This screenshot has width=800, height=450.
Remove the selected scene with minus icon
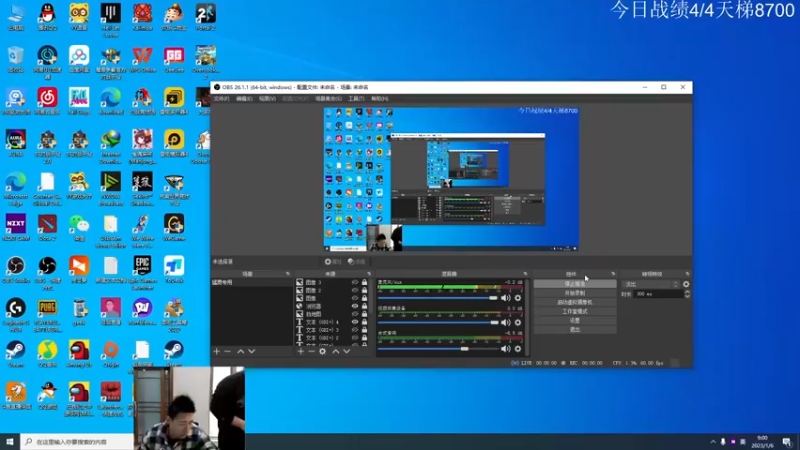(228, 351)
